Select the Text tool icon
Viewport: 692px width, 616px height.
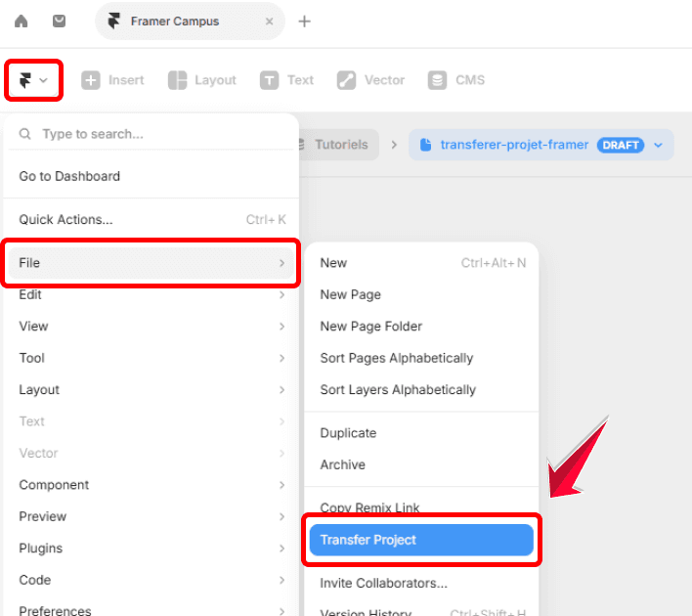pyautogui.click(x=269, y=80)
